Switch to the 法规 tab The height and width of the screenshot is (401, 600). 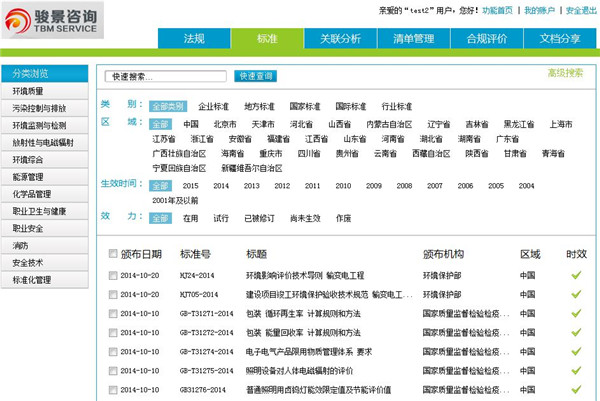click(x=193, y=39)
